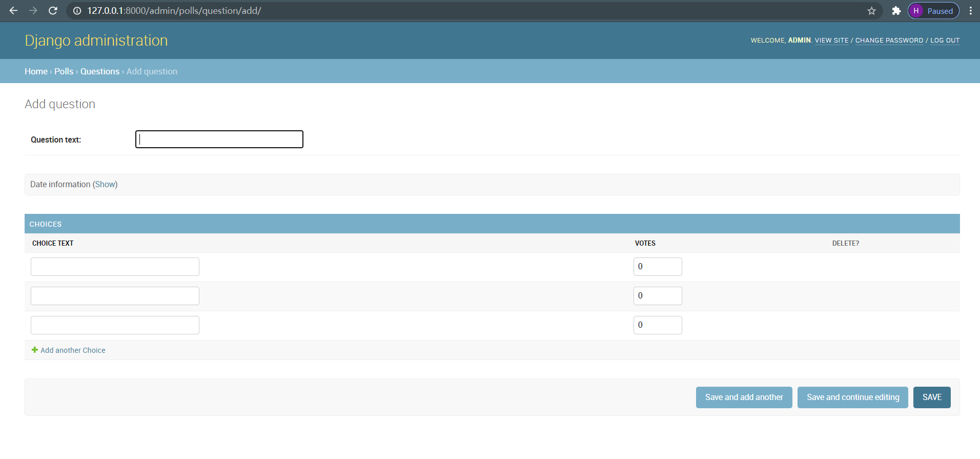Click the Add question breadcrumb text

[x=152, y=71]
